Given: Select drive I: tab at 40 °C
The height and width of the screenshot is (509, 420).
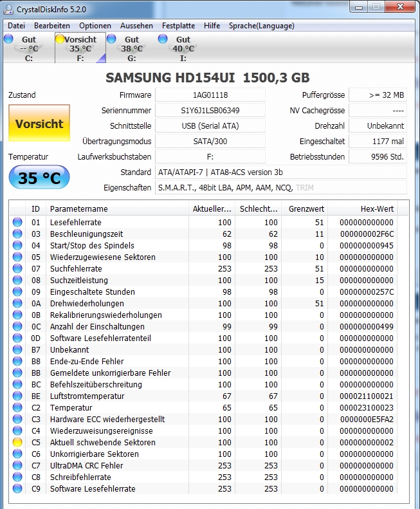Looking at the screenshot, I should pos(183,48).
